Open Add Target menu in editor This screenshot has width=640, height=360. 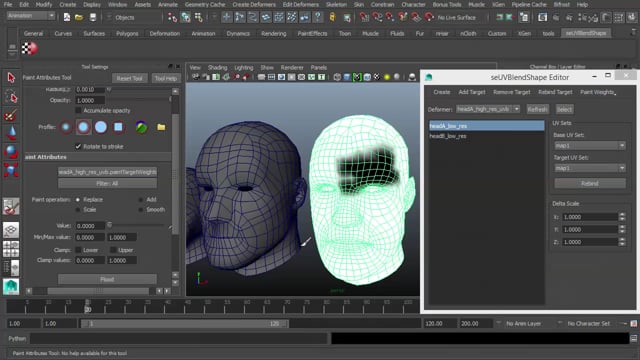[472, 92]
